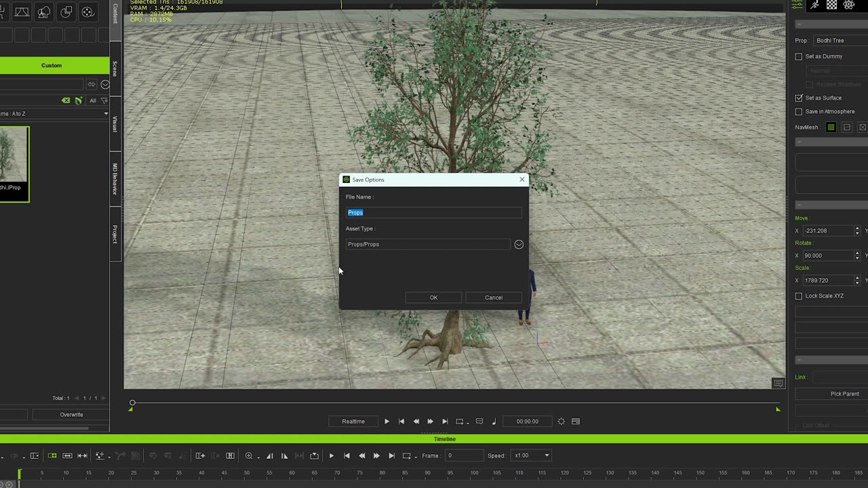This screenshot has width=868, height=488.
Task: Play the preview from the Realtime bar
Action: pyautogui.click(x=387, y=422)
